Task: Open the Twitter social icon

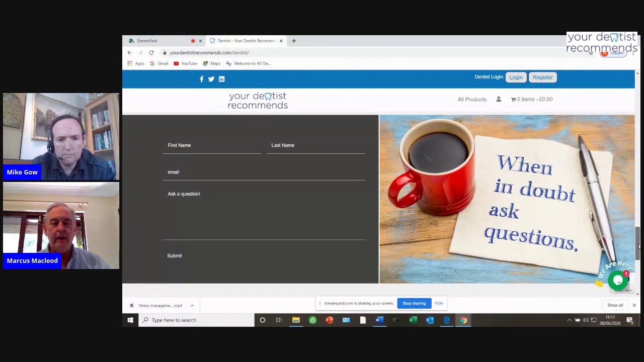Action: click(x=211, y=79)
